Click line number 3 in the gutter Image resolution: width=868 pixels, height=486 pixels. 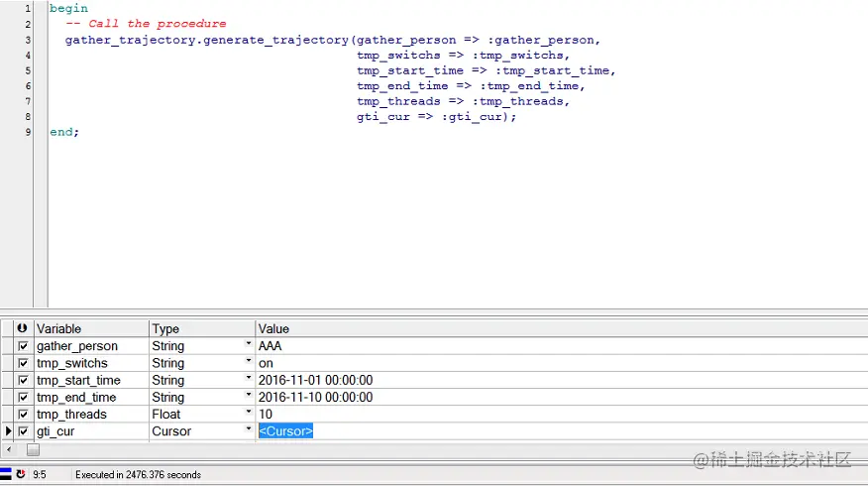click(x=28, y=40)
